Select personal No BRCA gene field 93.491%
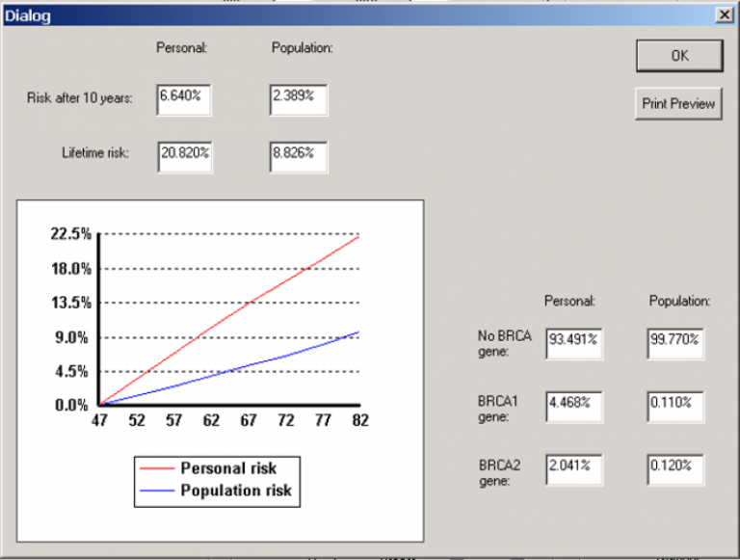Viewport: 740px width, 560px height. [x=574, y=344]
